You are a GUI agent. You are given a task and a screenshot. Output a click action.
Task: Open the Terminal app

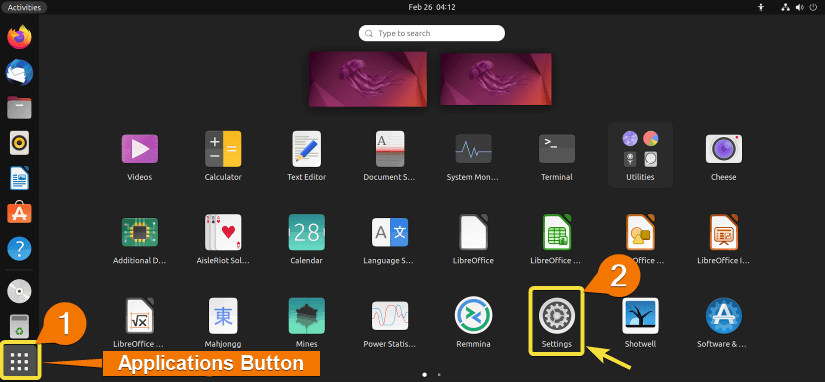coord(557,148)
